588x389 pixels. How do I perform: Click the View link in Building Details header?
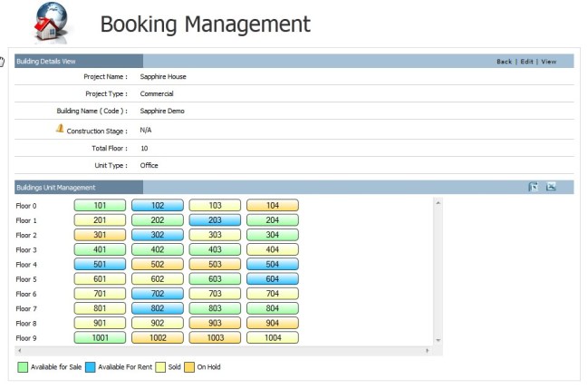(549, 62)
